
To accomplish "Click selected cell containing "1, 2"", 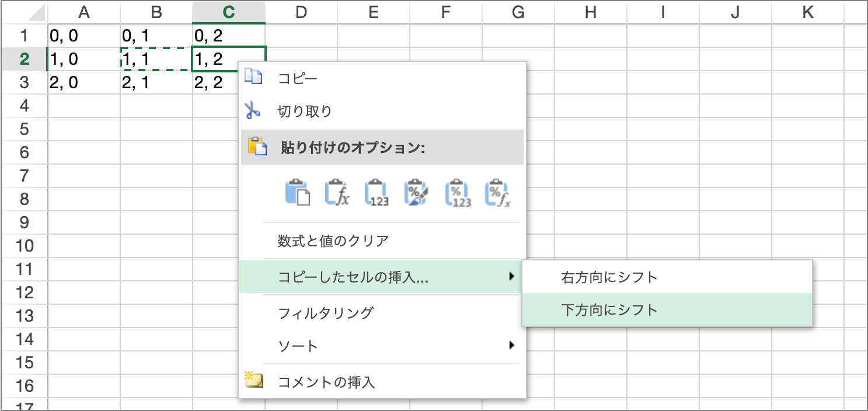I will pyautogui.click(x=229, y=59).
